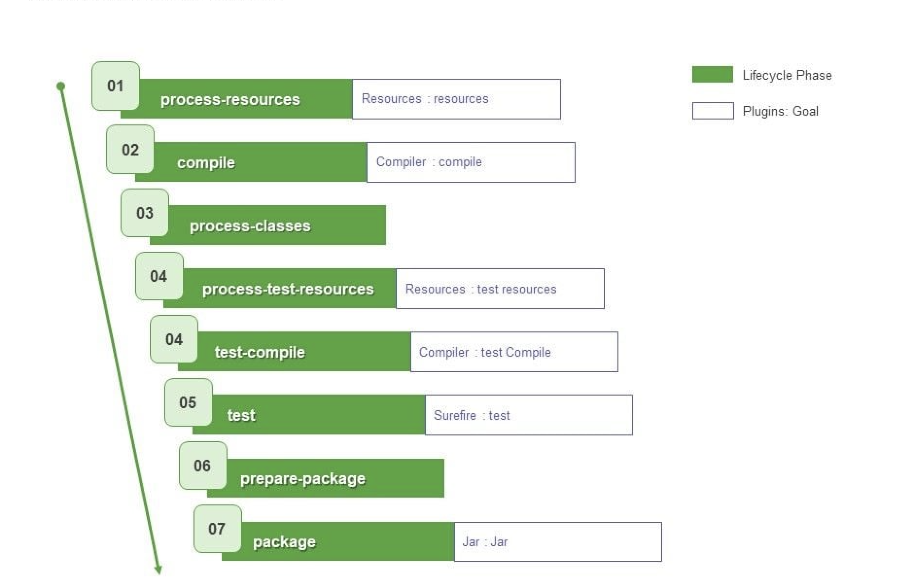
Task: Click the arrowhead at timeline bottom
Action: [158, 570]
